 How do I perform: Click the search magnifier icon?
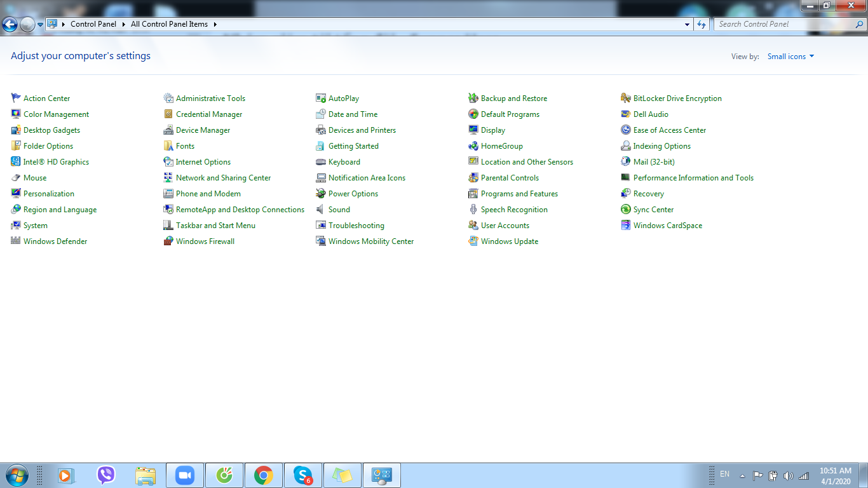860,24
